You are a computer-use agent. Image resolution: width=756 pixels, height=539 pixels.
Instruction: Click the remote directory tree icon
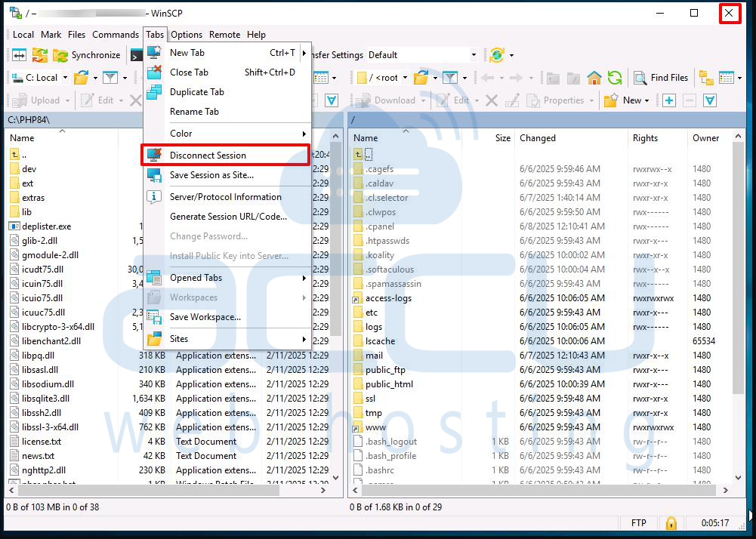coord(706,78)
